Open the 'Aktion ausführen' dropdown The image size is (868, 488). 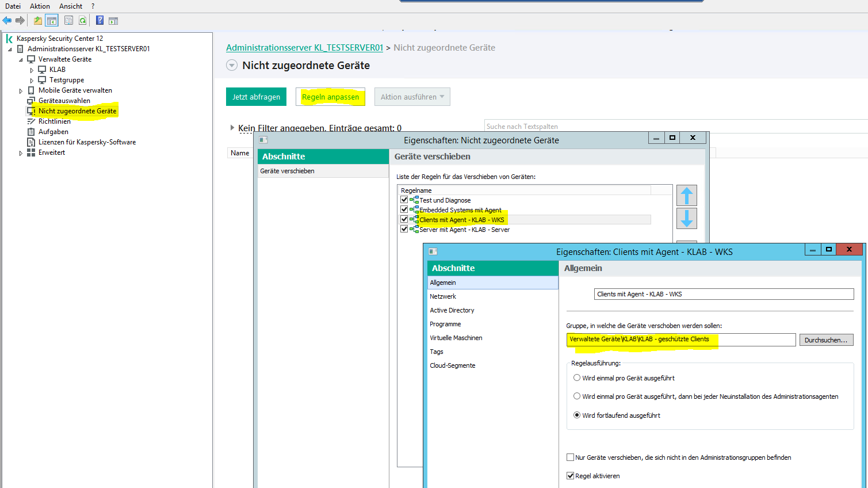412,97
